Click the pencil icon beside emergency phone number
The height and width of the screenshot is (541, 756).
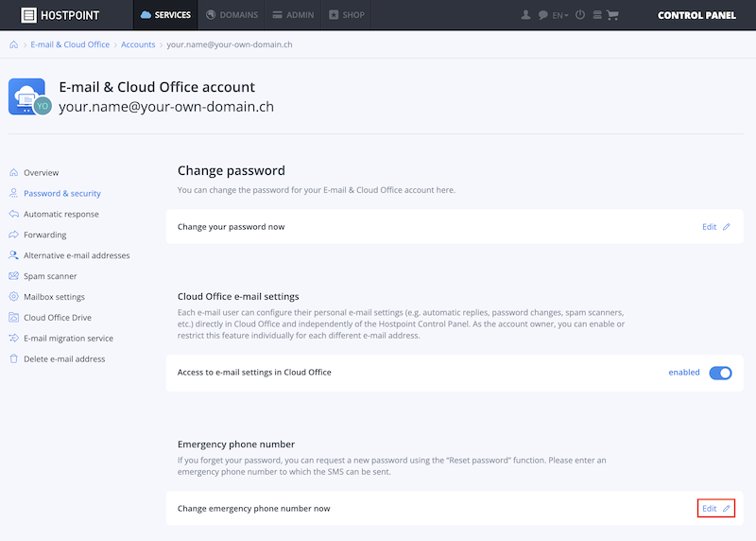point(727,508)
